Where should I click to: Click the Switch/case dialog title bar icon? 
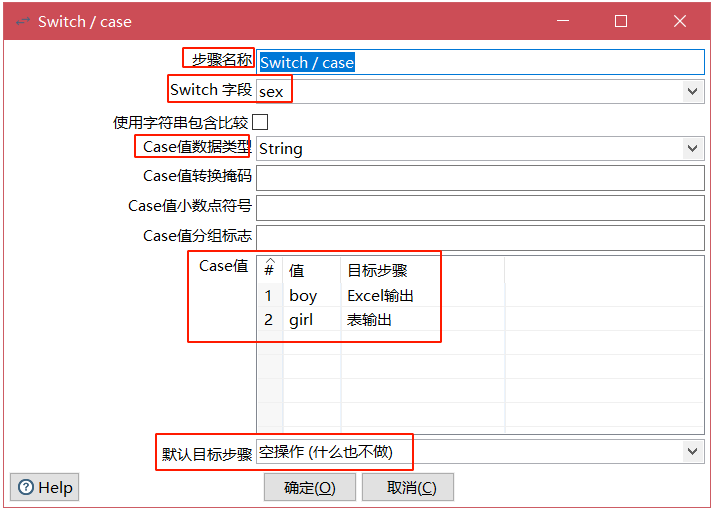(x=22, y=21)
